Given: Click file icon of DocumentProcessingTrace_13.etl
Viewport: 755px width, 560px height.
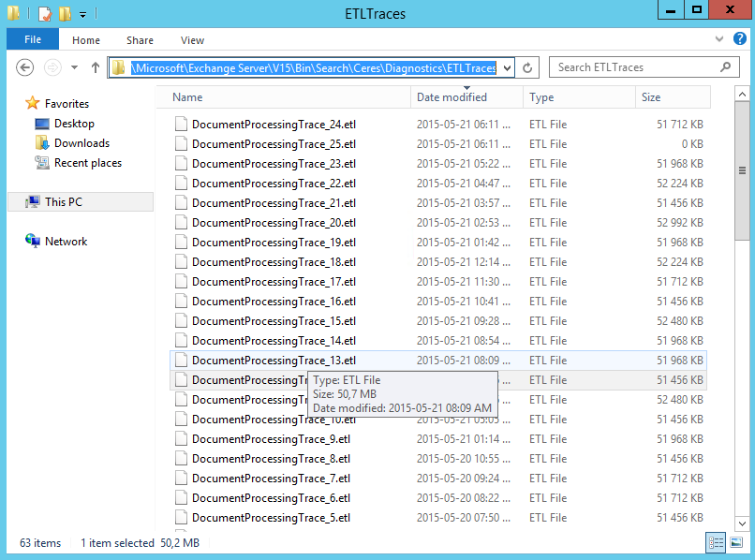Looking at the screenshot, I should [x=181, y=361].
